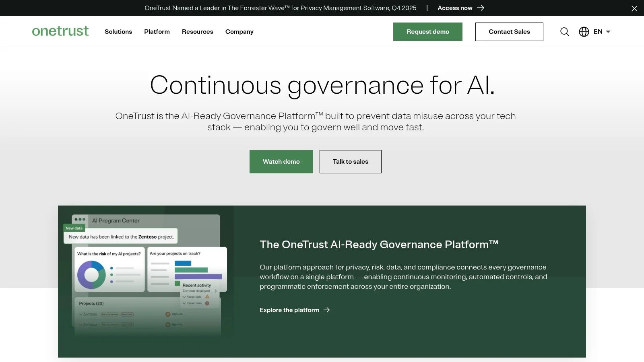Click the globe language icon

pyautogui.click(x=584, y=31)
